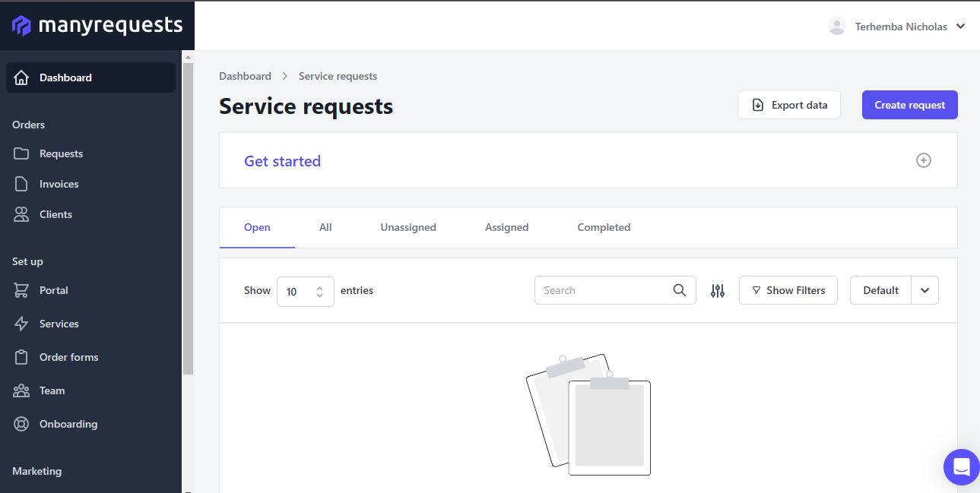Select the Invoices icon in the sidebar
The width and height of the screenshot is (980, 493).
pyautogui.click(x=22, y=183)
